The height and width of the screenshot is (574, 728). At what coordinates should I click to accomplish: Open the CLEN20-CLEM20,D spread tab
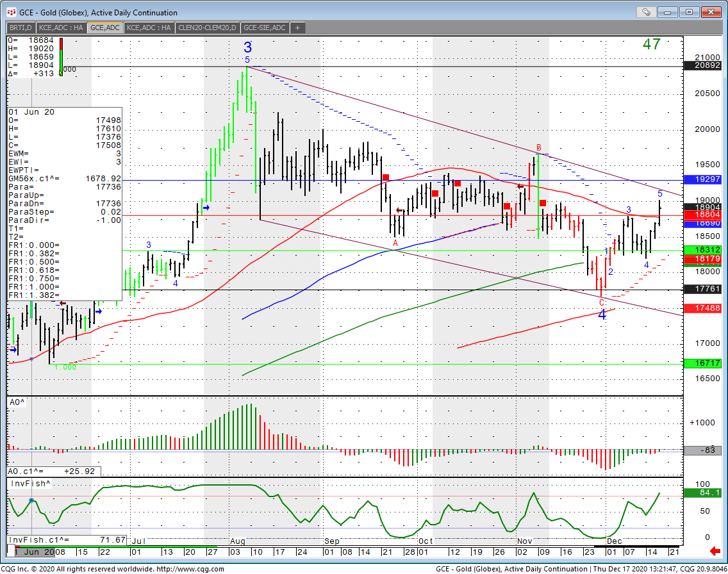point(207,28)
